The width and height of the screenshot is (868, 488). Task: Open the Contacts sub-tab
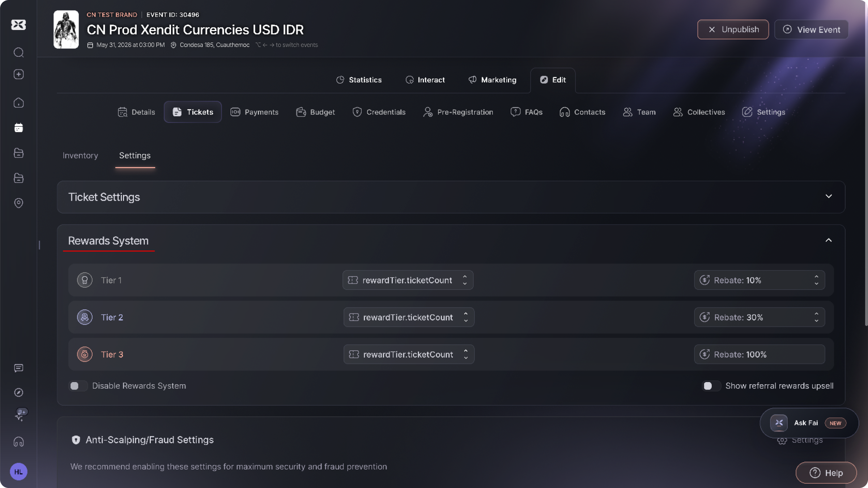click(582, 112)
